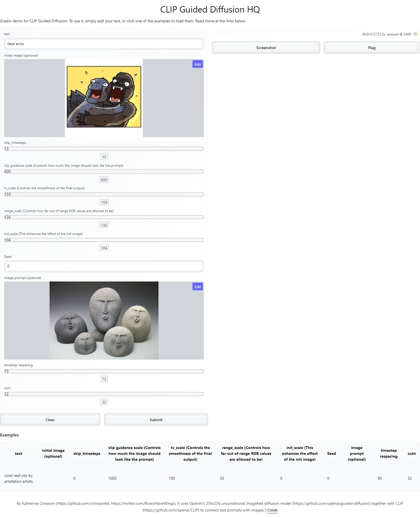Click the 'Examples' heading
Viewport: 420px width, 517px height.
pos(9,435)
